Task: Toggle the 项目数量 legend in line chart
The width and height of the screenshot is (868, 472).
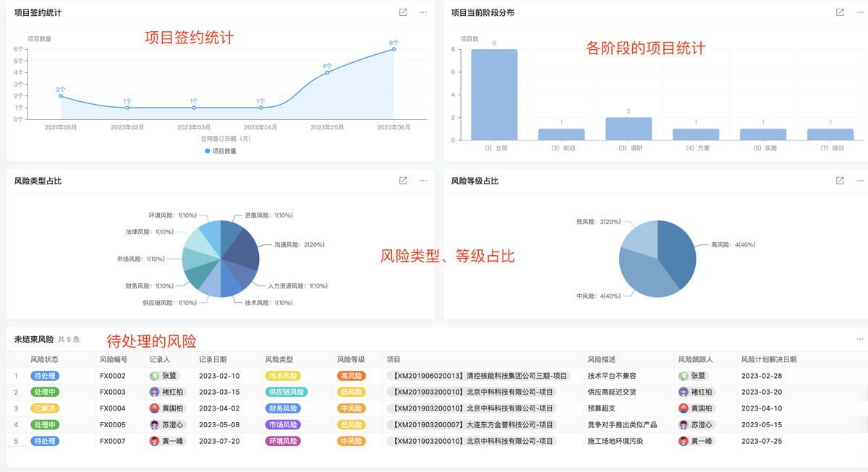Action: tap(221, 151)
